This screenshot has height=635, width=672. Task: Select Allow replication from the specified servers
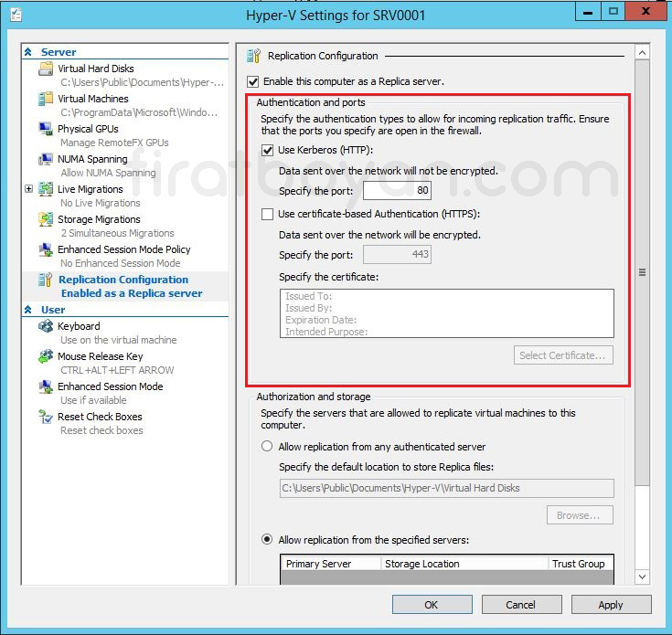pyautogui.click(x=267, y=539)
